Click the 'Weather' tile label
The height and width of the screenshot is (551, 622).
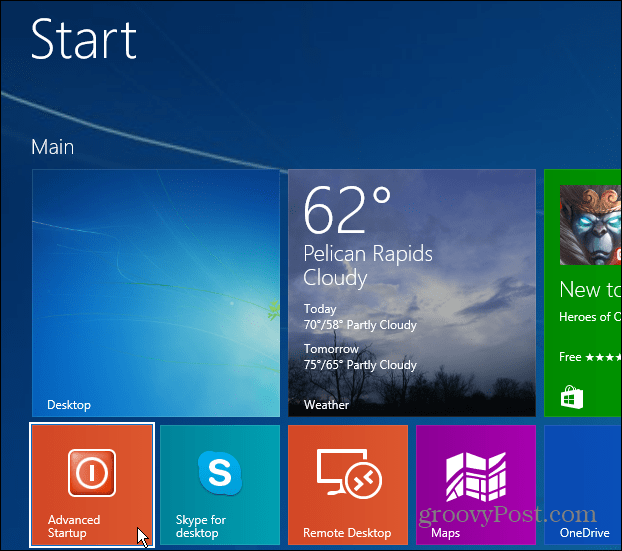326,405
